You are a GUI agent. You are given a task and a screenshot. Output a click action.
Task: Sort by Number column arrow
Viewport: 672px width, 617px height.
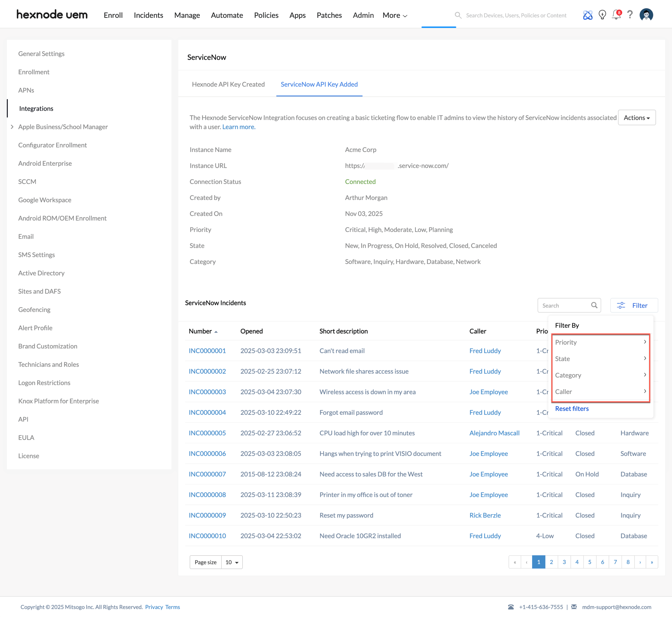pos(216,331)
